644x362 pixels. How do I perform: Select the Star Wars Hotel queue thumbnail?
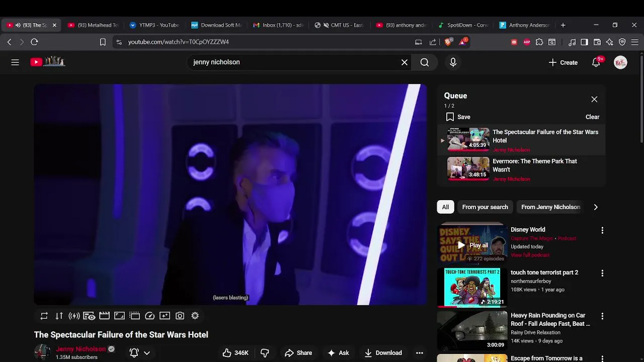click(468, 139)
